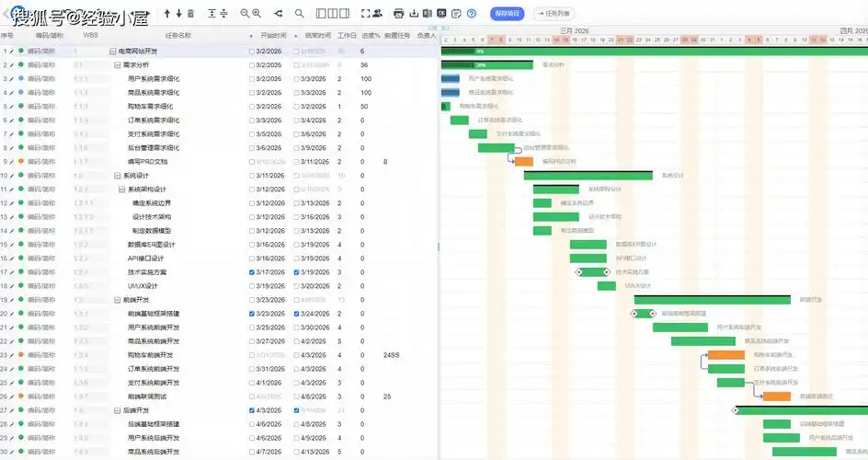Screen dimensions: 868x460
Task: Uncheck the start date checkbox 3/17/2026
Action: coord(252,272)
